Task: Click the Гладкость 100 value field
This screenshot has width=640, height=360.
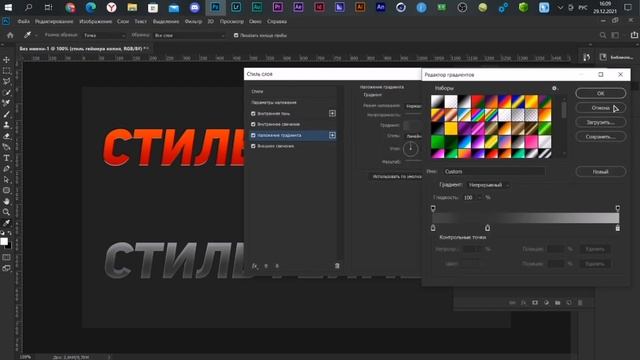Action: 469,198
